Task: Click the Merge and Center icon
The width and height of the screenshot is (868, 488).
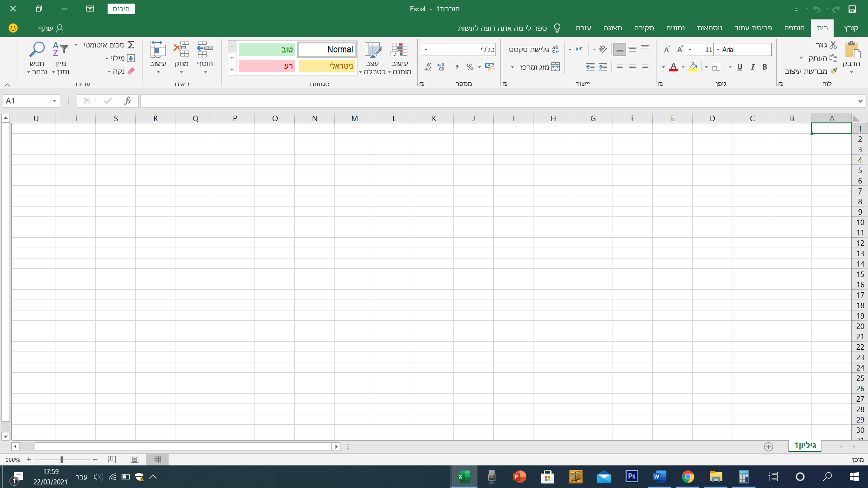Action: [x=555, y=67]
